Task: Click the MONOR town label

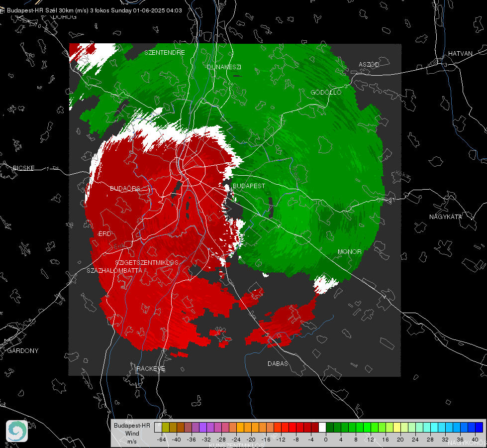Action: (x=349, y=251)
